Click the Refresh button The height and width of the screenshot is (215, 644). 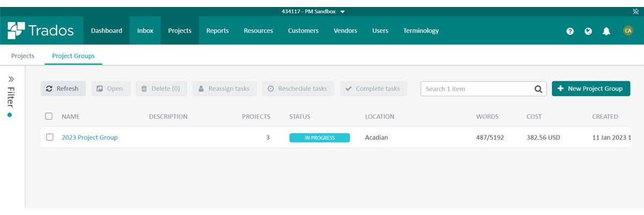tap(63, 89)
